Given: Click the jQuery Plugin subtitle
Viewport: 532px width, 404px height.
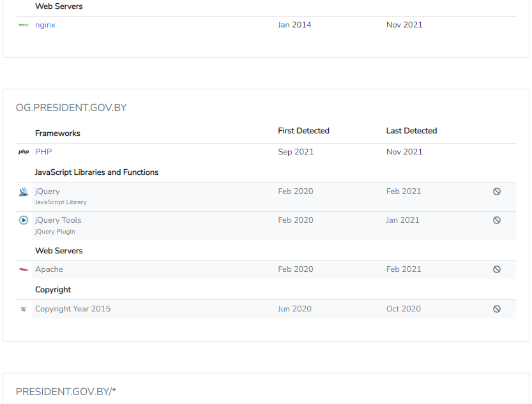Looking at the screenshot, I should (55, 232).
